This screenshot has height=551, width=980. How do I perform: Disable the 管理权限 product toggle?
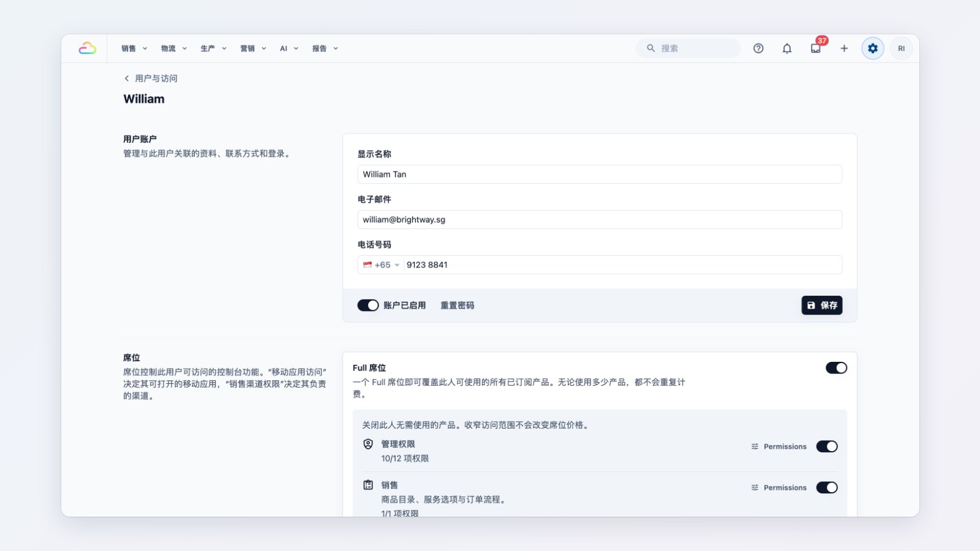click(x=827, y=447)
